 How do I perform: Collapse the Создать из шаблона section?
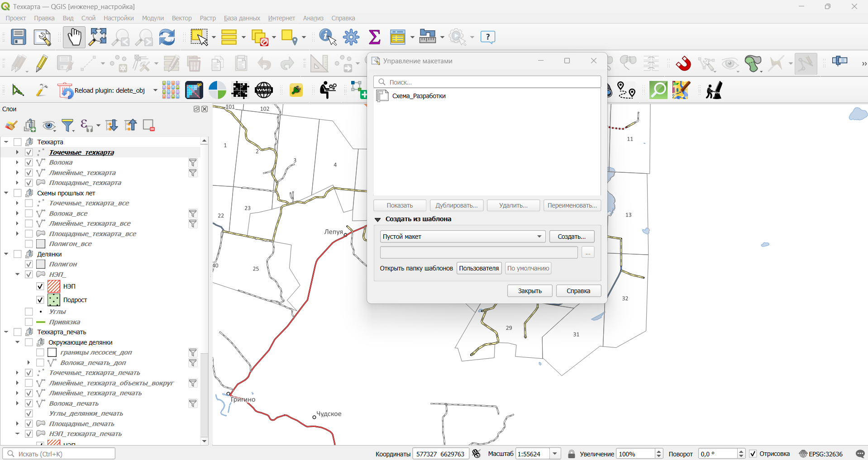point(377,219)
